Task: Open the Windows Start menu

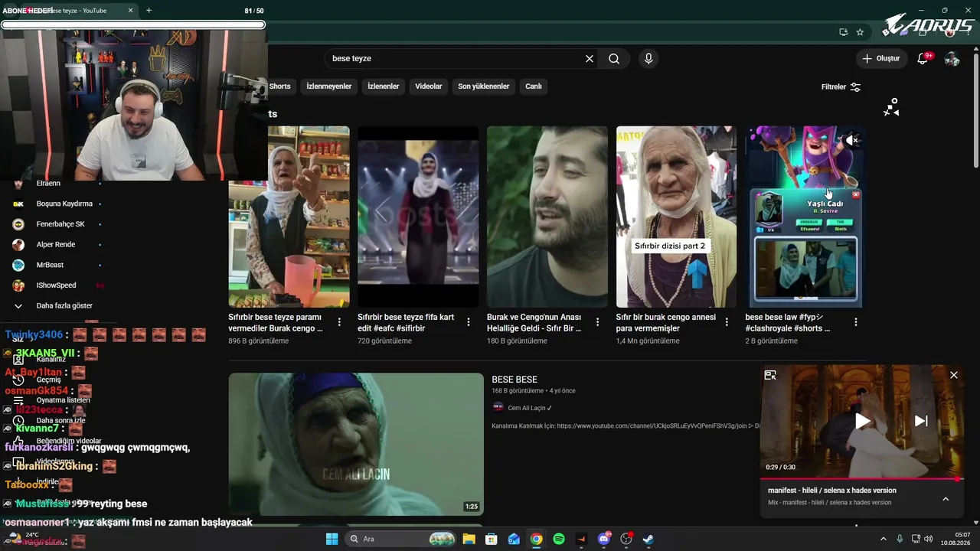Action: [x=332, y=539]
